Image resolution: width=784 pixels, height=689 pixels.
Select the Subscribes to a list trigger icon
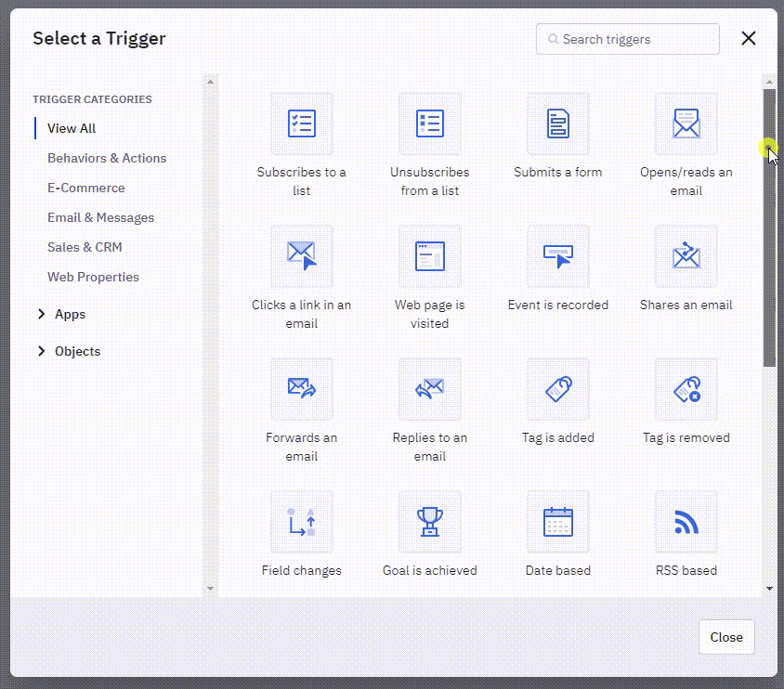coord(301,123)
